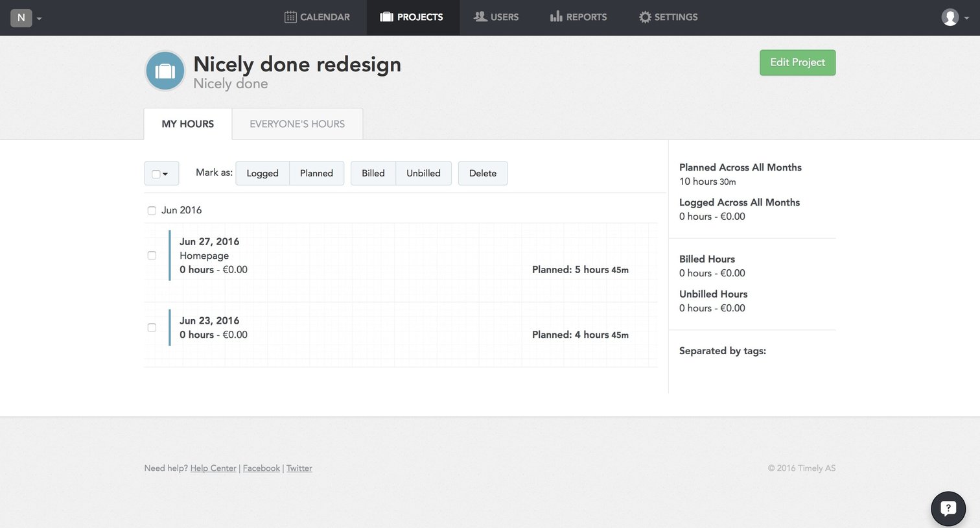
Task: Click the Delete button
Action: click(483, 173)
